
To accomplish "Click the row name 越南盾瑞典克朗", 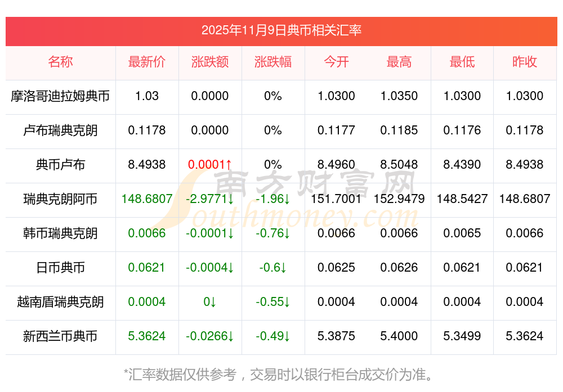I will point(60,302).
